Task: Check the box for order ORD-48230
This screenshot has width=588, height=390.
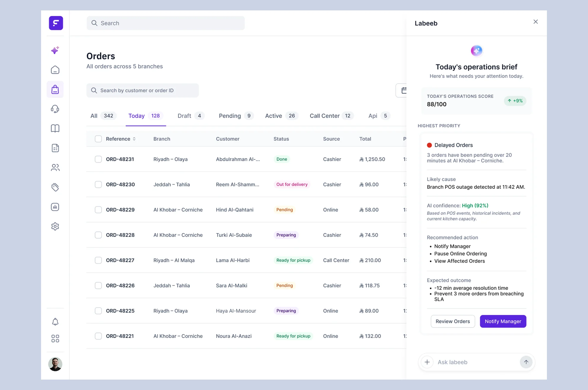Action: pyautogui.click(x=98, y=184)
